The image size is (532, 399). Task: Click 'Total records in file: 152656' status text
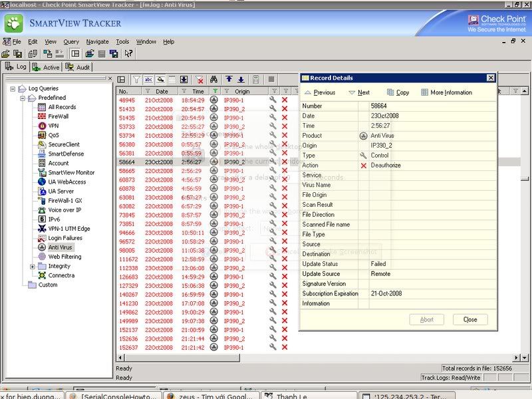coord(477,368)
